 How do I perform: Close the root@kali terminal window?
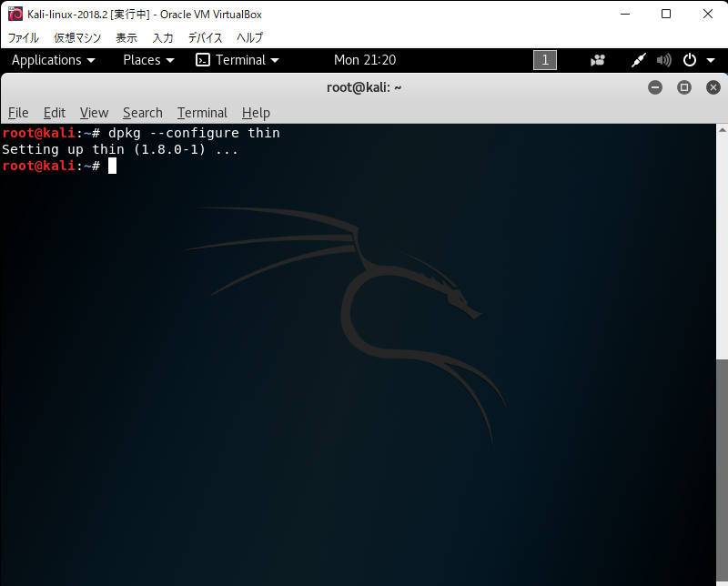pos(713,87)
